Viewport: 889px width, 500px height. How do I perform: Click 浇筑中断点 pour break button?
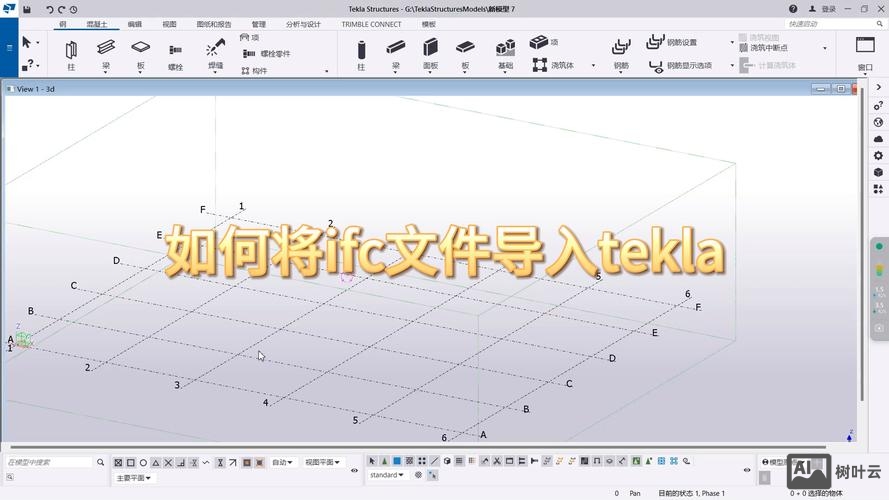(764, 48)
